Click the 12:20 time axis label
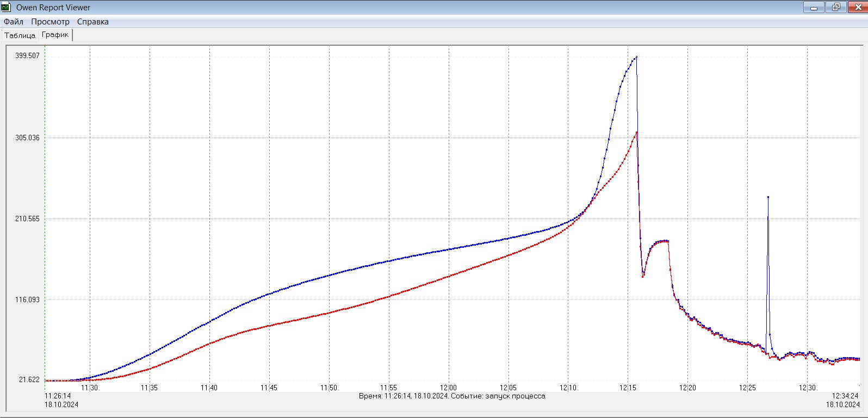 coord(688,388)
